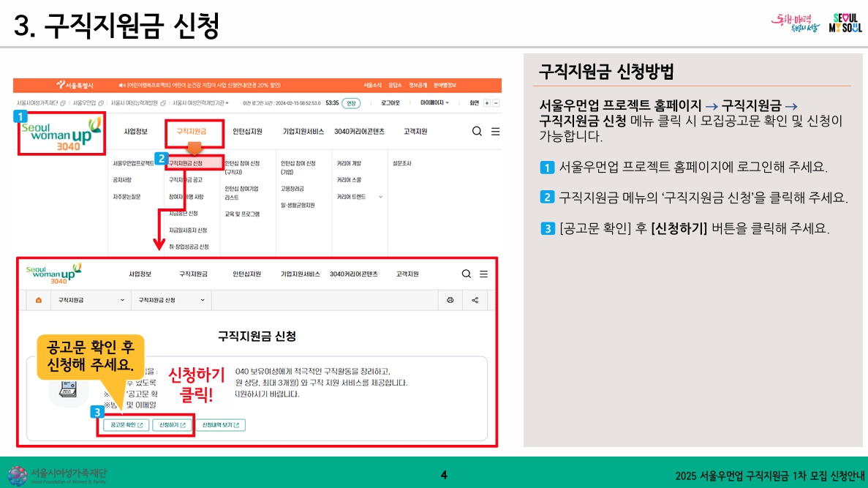868x488 pixels.
Task: Click new-window icon next to 서울우먼업 link
Action: [x=101, y=103]
